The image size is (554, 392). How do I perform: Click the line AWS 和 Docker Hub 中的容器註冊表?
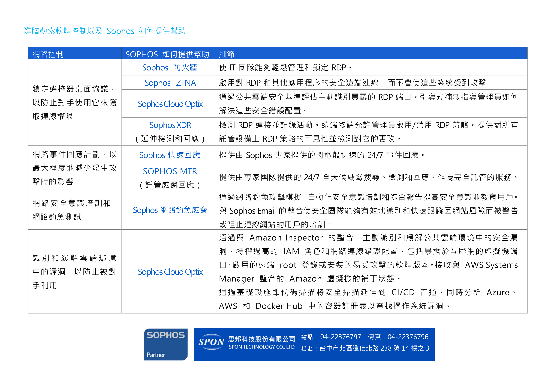[x=335, y=306]
